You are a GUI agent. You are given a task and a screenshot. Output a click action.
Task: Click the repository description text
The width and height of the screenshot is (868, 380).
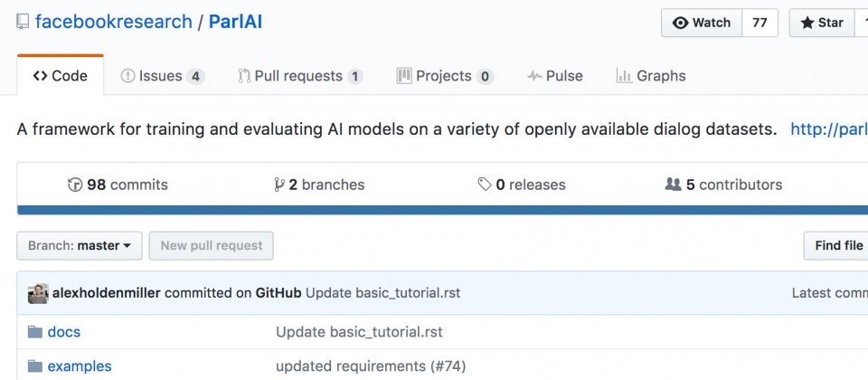397,129
